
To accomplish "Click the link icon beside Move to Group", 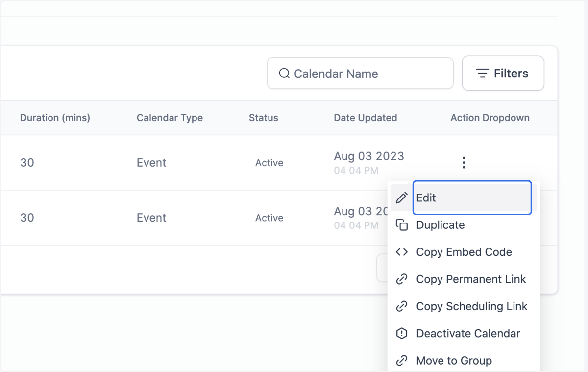I will click(x=402, y=361).
